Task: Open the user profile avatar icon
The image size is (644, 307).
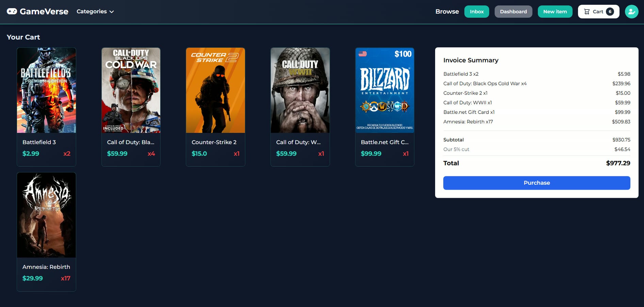Action: 631,12
